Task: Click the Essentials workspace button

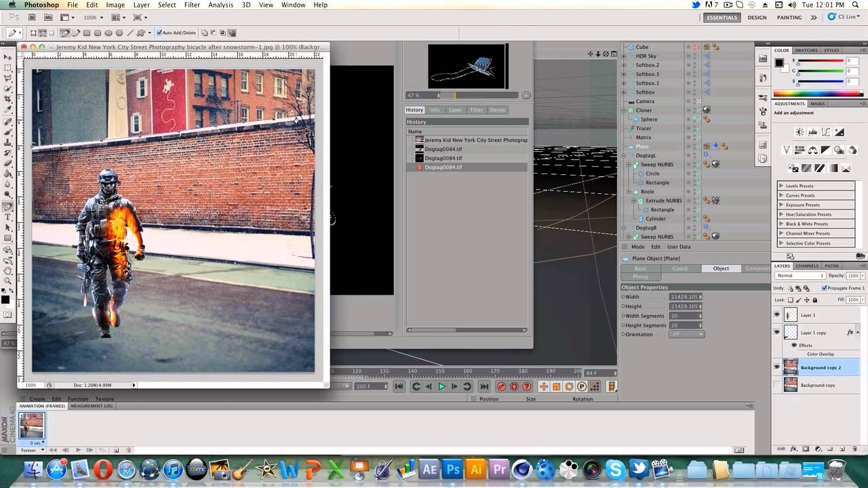Action: coord(721,18)
